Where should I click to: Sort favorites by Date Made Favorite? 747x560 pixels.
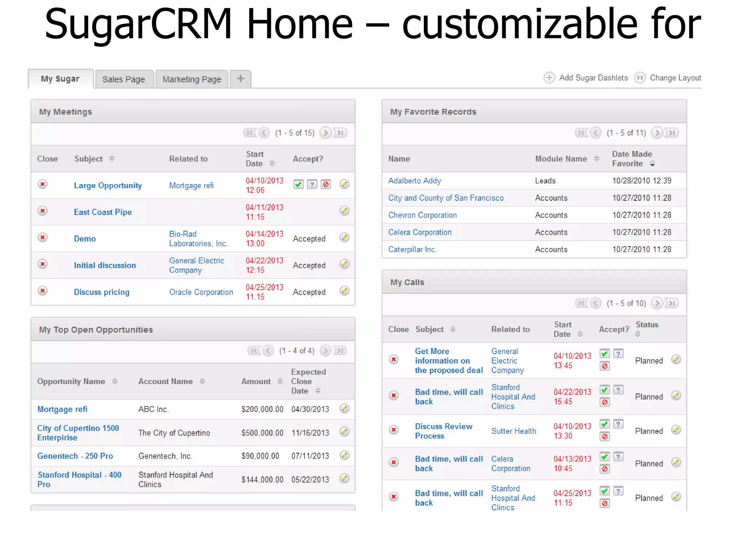pyautogui.click(x=653, y=163)
